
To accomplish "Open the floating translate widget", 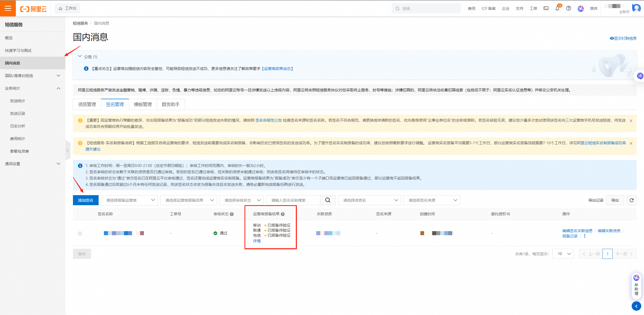I will [640, 76].
